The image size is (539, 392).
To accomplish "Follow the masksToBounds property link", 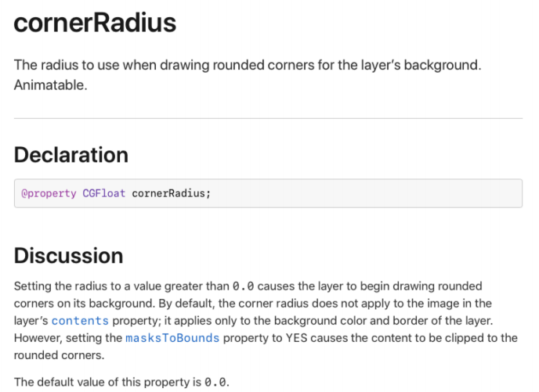I will 172,338.
